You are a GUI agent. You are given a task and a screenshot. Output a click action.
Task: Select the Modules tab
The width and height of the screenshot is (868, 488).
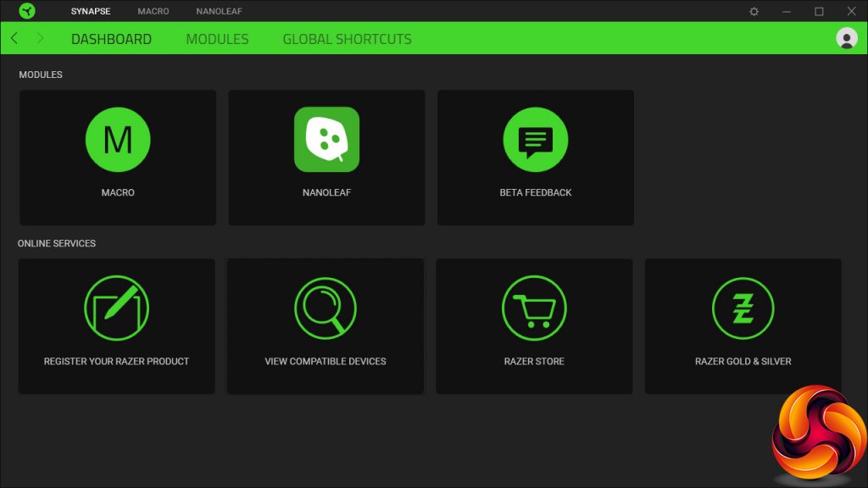pyautogui.click(x=217, y=39)
